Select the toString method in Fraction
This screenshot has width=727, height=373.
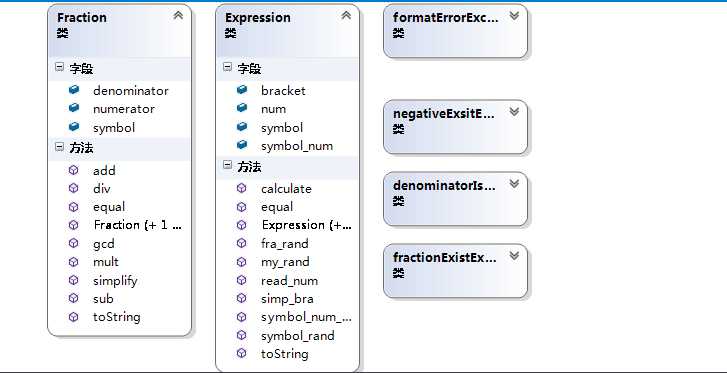pyautogui.click(x=116, y=317)
